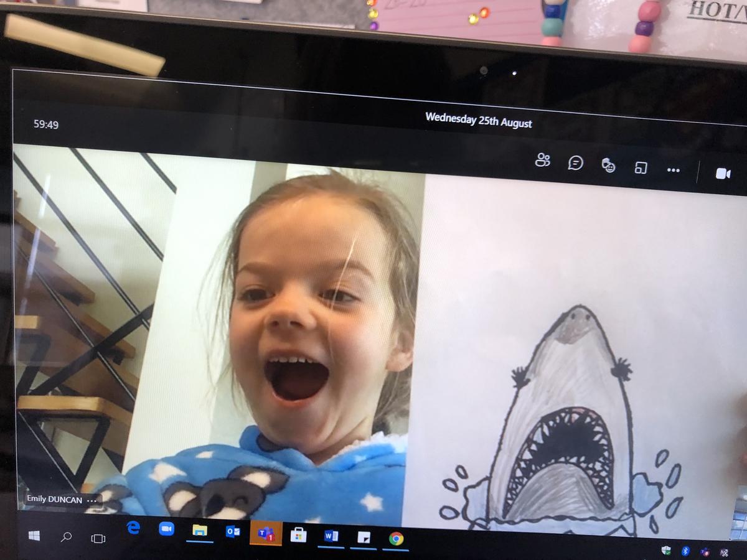Open Bluetooth devices tray icon
This screenshot has width=747, height=560.
686,551
